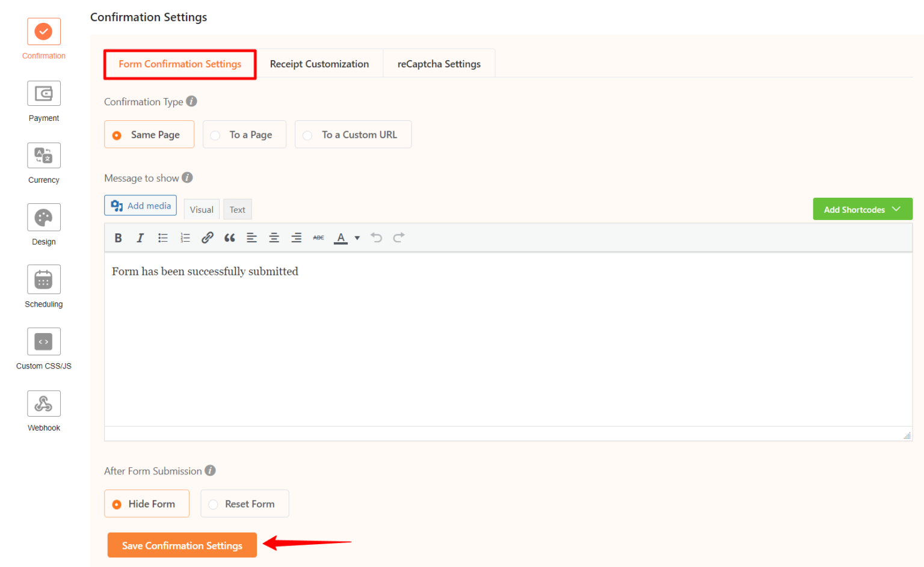Viewport: 924px width, 567px height.
Task: Undo the last editor change
Action: 377,238
